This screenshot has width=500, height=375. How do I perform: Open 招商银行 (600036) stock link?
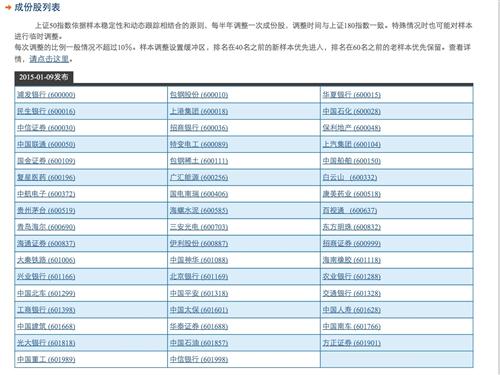click(199, 128)
